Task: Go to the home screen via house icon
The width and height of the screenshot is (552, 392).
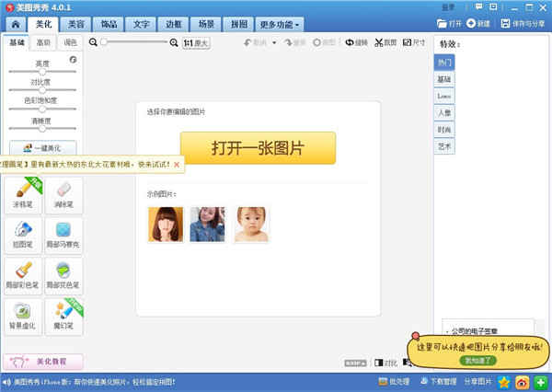Action: pyautogui.click(x=16, y=24)
